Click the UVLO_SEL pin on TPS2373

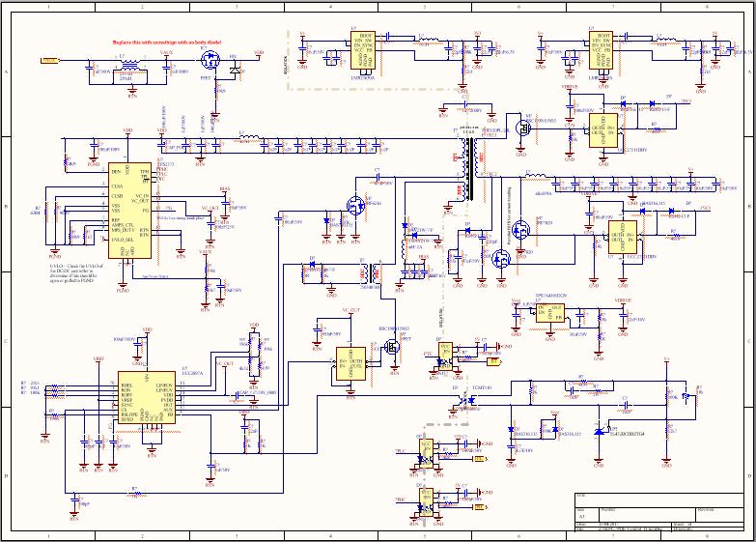(x=122, y=240)
